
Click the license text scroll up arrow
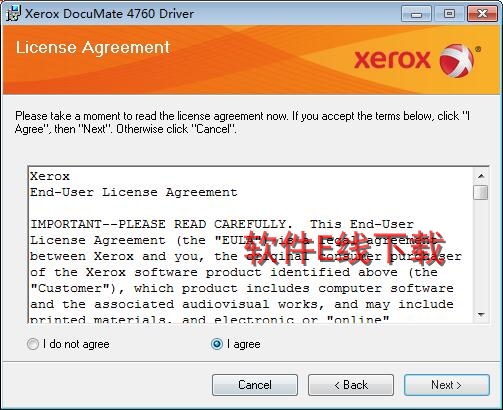(x=481, y=176)
